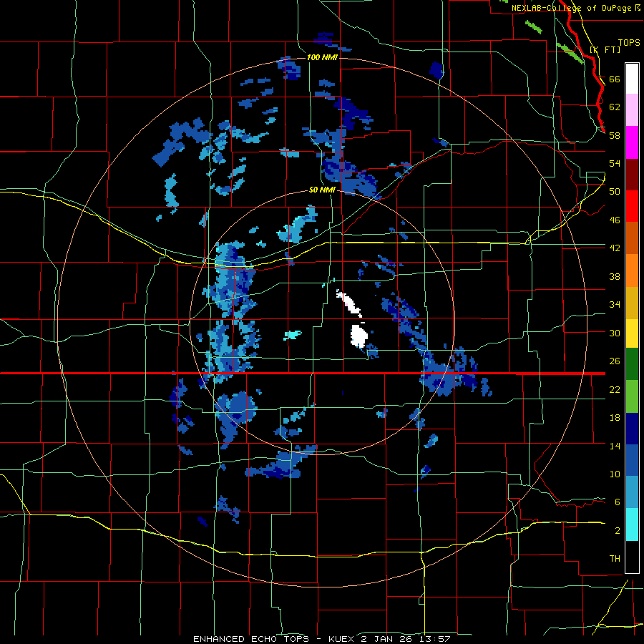The image size is (644, 644).
Task: Click the white swatch atop the tops legend
Action: click(x=632, y=79)
